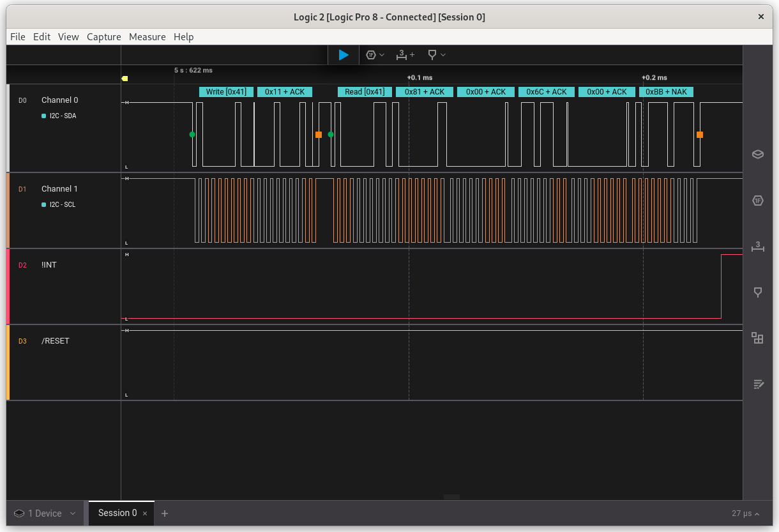Open the Device Settings panel icon

pyautogui.click(x=757, y=154)
